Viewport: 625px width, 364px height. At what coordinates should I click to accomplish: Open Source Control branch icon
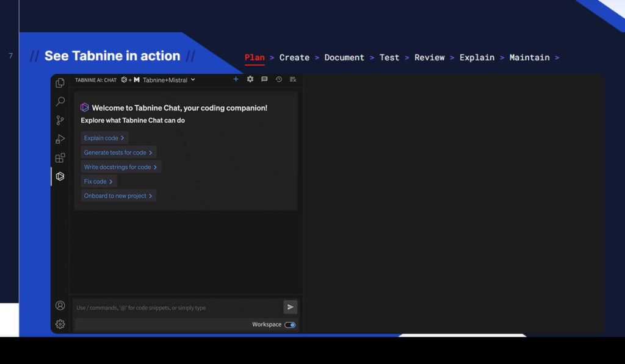point(60,120)
